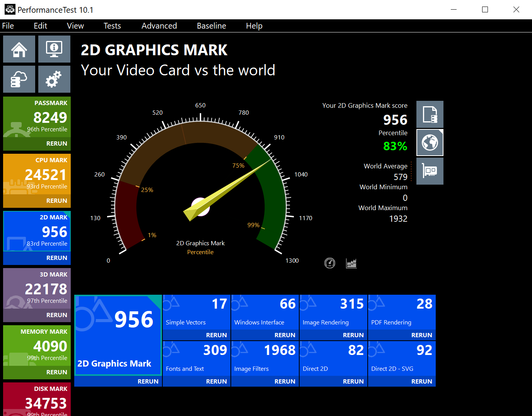Screen dimensions: 532x416
Task: Click the large 2D Graphics Mark tile
Action: (x=118, y=334)
